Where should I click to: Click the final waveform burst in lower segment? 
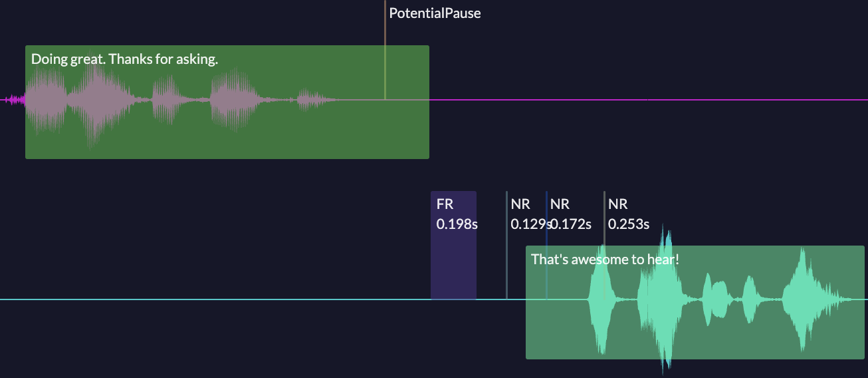pyautogui.click(x=804, y=299)
